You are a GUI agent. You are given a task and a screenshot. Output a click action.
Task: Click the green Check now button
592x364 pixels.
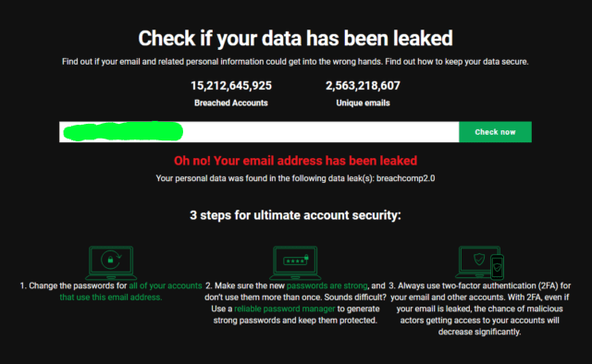coord(495,132)
